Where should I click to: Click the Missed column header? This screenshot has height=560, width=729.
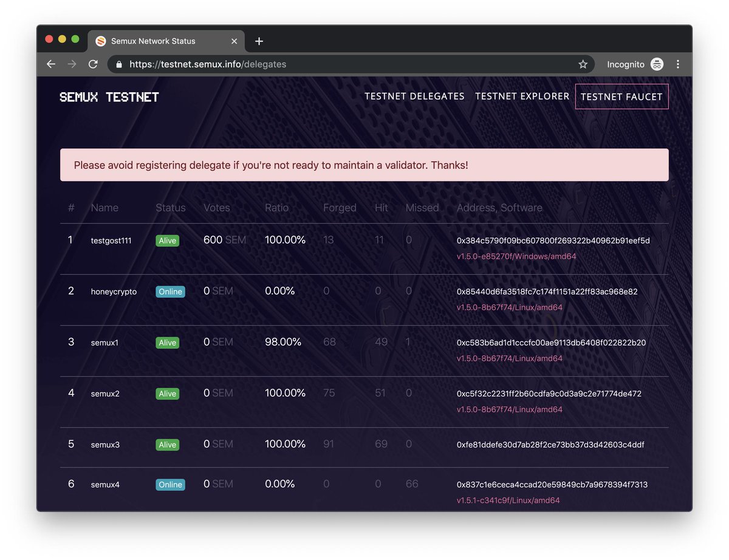422,208
